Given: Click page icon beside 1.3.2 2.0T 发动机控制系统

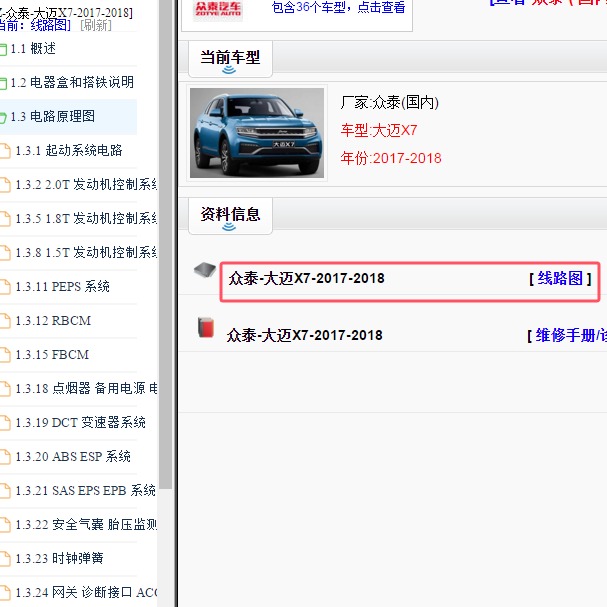Looking at the screenshot, I should coord(5,185).
